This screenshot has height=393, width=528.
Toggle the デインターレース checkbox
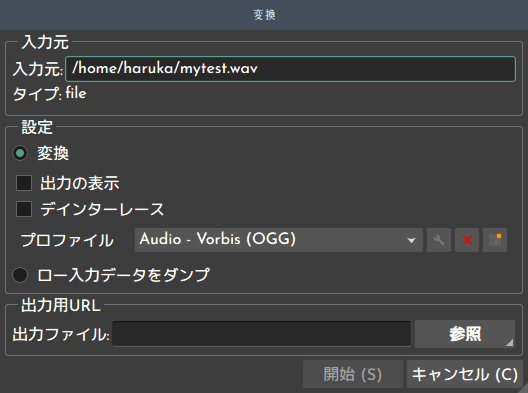click(24, 209)
